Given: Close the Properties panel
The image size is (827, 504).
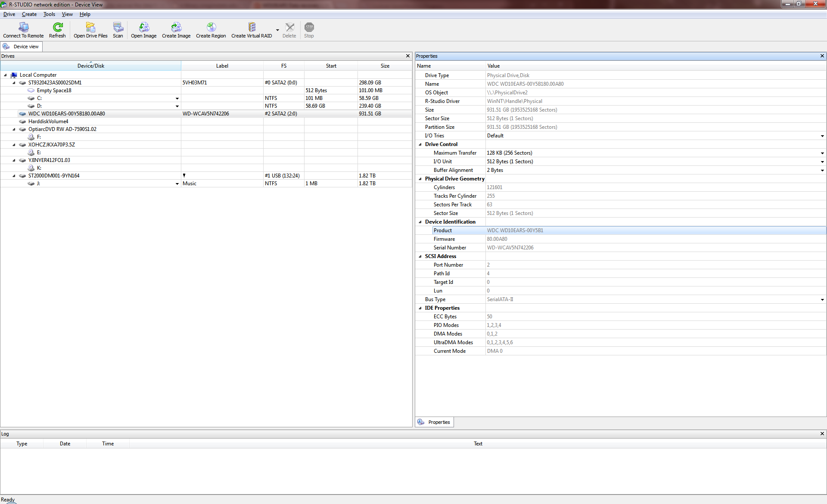Looking at the screenshot, I should click(822, 56).
